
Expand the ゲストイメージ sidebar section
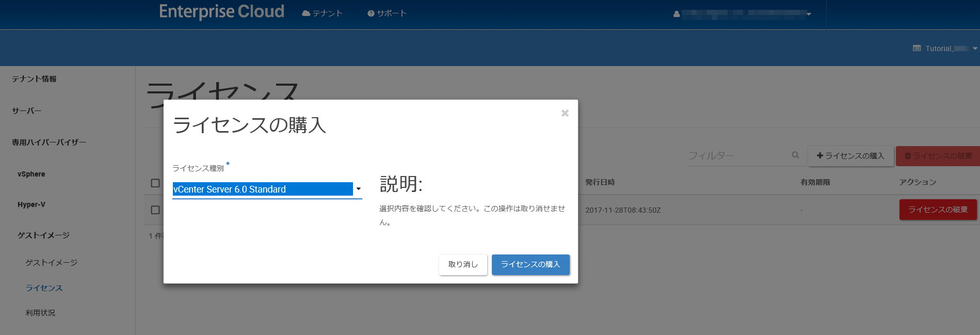point(43,235)
